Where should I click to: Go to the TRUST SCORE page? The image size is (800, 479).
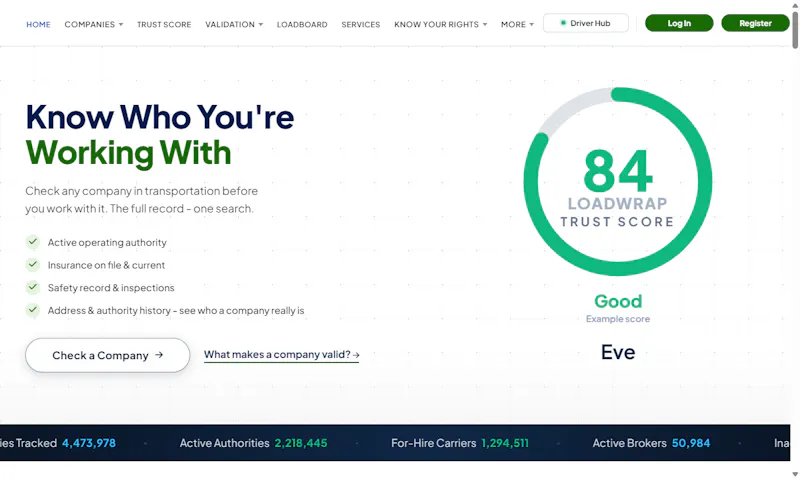[164, 24]
